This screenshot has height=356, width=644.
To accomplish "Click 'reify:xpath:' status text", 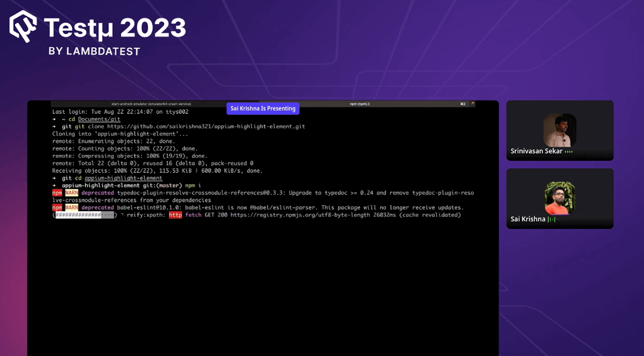I will coord(146,215).
